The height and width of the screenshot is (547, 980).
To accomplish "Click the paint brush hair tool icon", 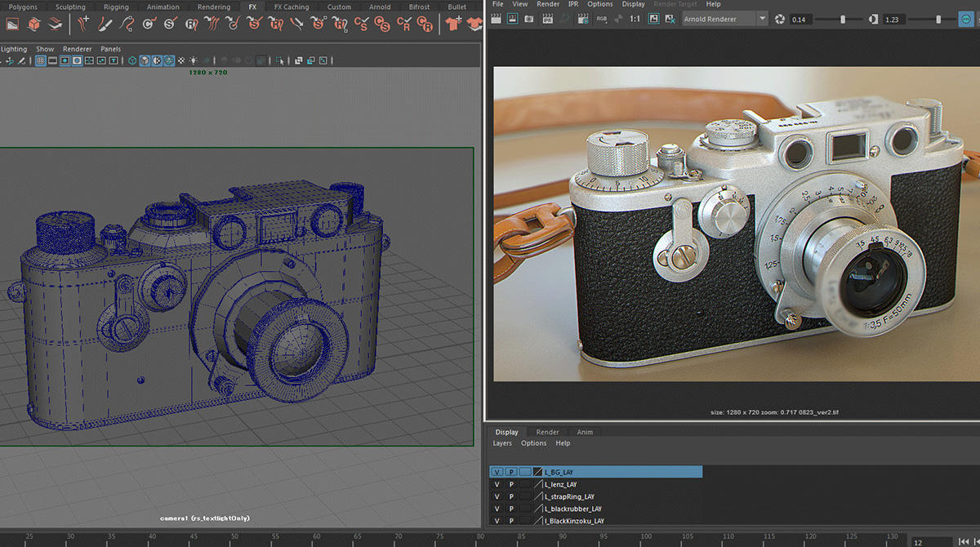I will [x=105, y=24].
